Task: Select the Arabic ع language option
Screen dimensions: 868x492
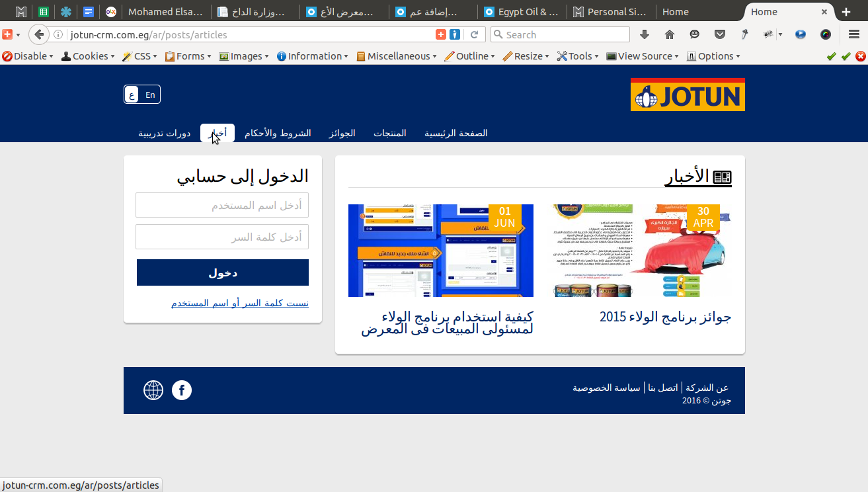Action: point(132,95)
